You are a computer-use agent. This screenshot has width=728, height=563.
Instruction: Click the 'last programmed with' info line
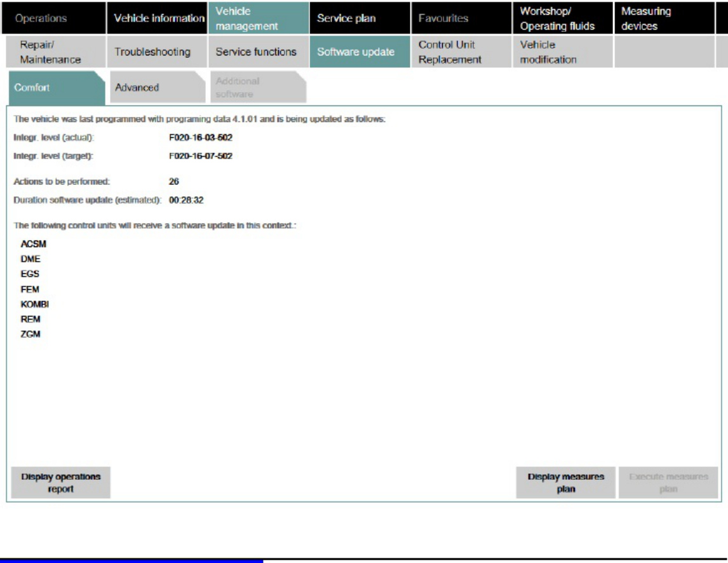199,119
